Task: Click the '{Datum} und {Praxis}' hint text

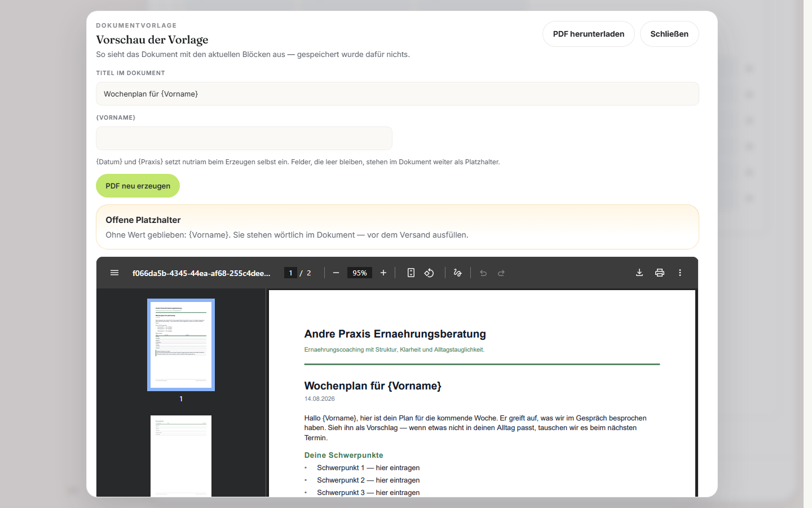Action: coord(298,162)
